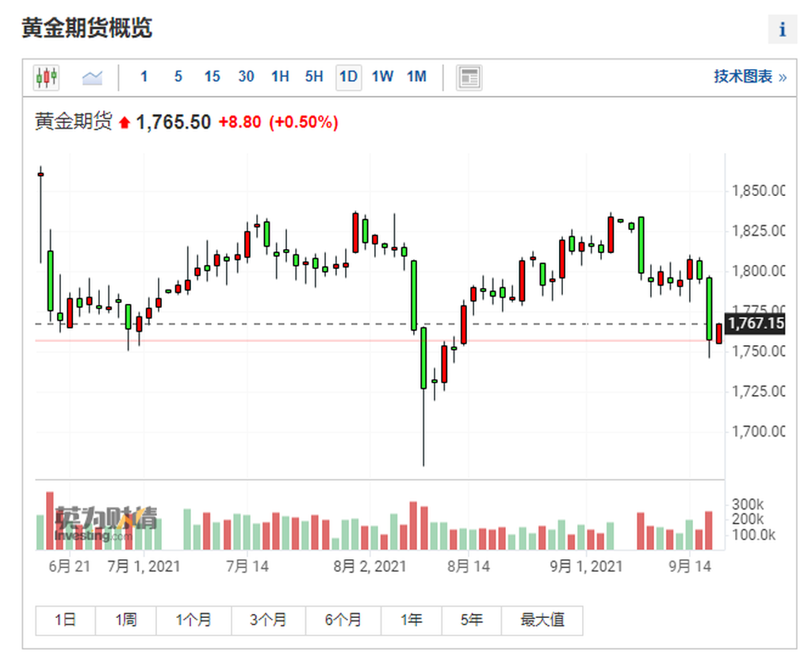
Task: Click the 1,767.15 price marker label
Action: click(755, 324)
